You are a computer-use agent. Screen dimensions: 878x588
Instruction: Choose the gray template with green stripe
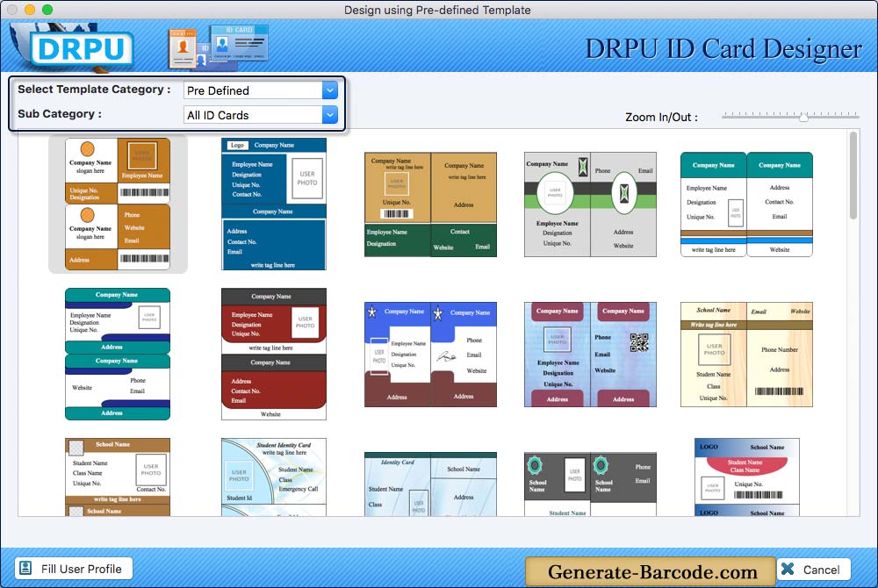click(x=590, y=204)
